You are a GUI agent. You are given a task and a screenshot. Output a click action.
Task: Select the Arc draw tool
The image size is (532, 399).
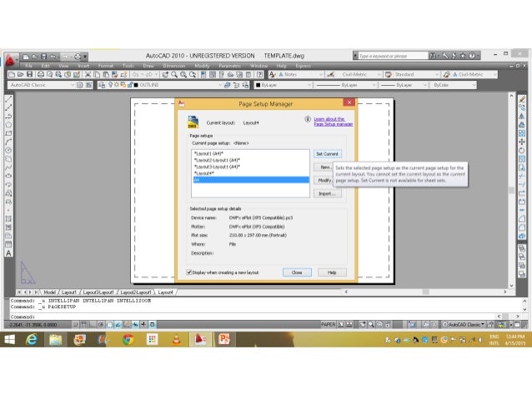8,142
